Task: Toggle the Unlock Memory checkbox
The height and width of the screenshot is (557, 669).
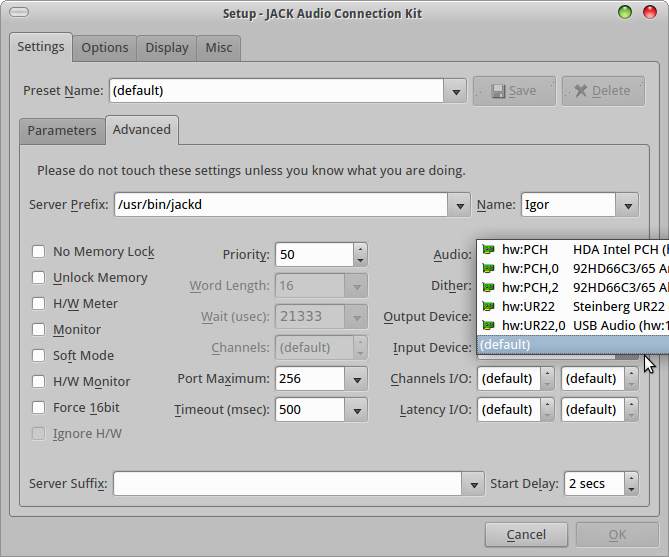Action: coord(38,277)
